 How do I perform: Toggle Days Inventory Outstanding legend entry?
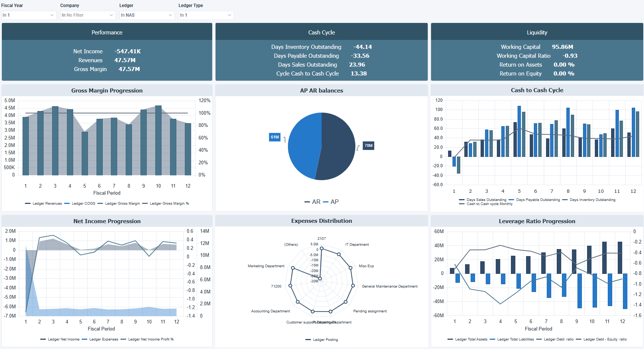point(589,200)
